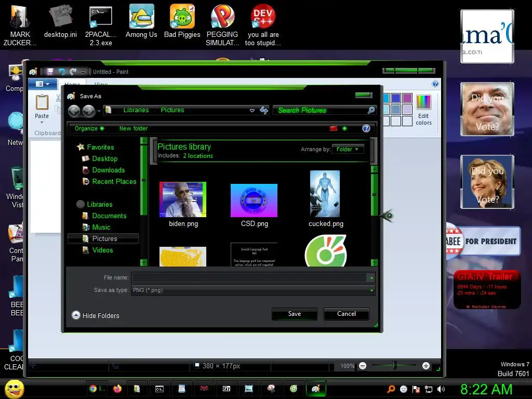Open the Customize Quick Access Toolbar dropdown in Paint
The width and height of the screenshot is (532, 399).
click(x=83, y=72)
